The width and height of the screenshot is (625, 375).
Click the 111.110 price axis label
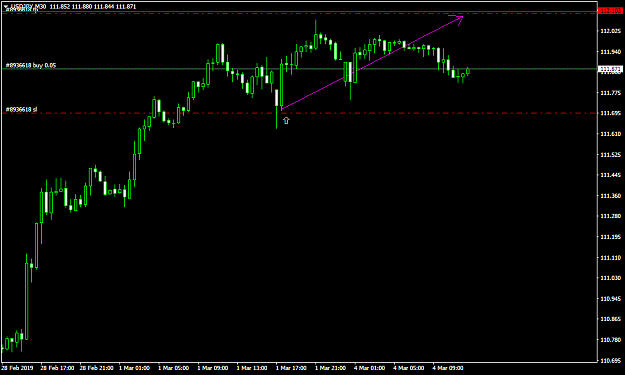point(610,257)
